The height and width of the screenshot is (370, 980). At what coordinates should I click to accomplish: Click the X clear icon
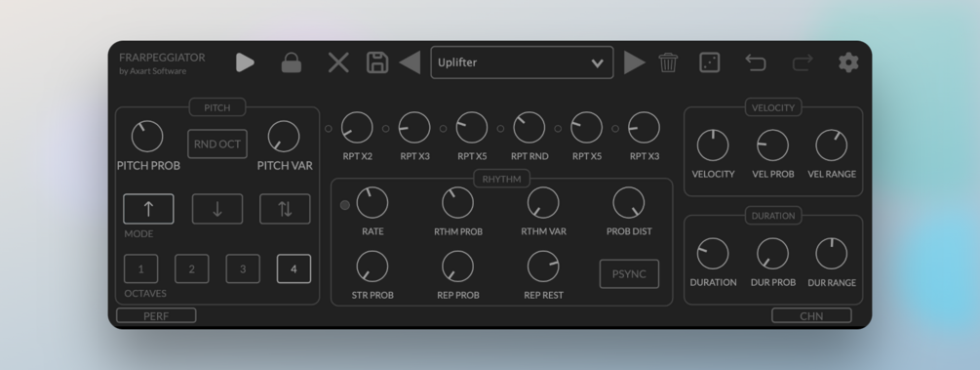338,62
